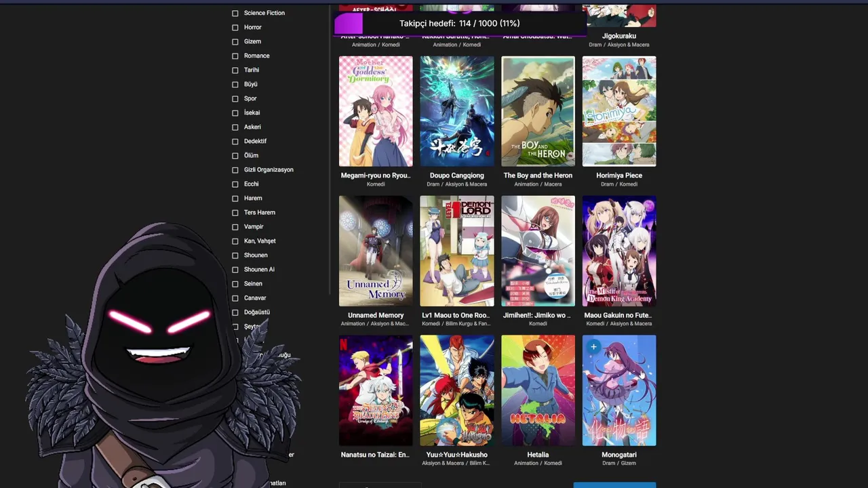Check the Gizem genre box
Image resolution: width=868 pixels, height=488 pixels.
[x=235, y=41]
